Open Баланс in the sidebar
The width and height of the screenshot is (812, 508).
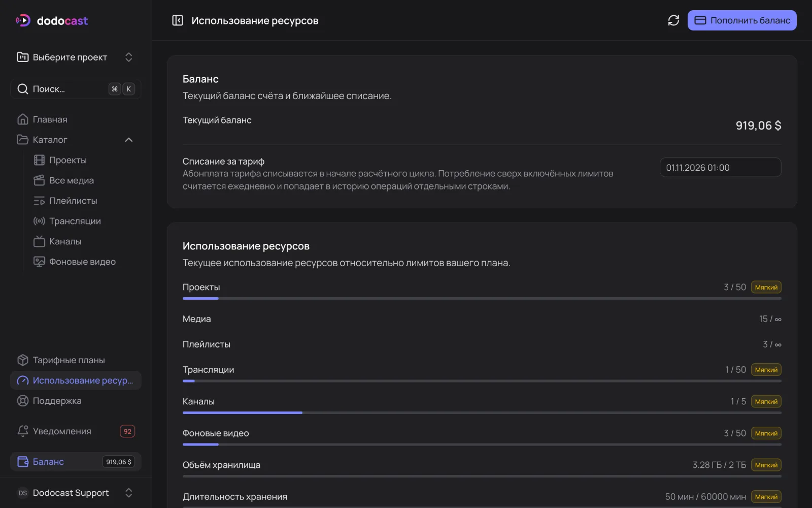[76, 462]
